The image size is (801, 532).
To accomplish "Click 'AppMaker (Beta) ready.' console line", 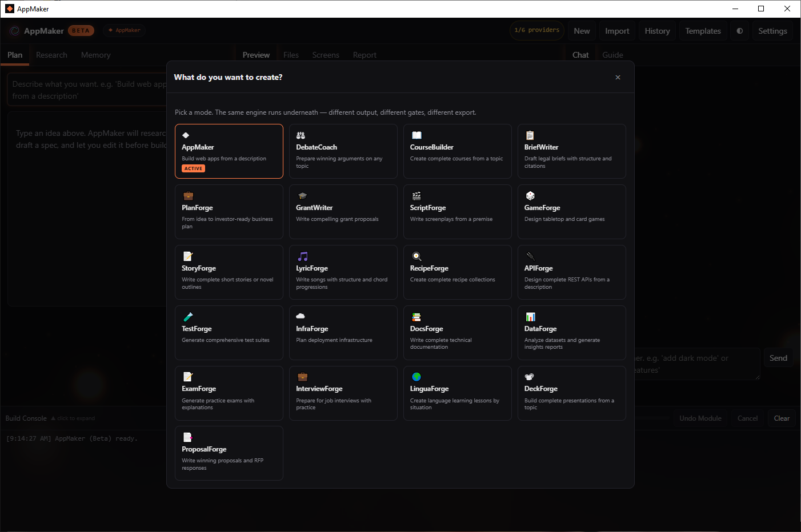I will [x=72, y=438].
